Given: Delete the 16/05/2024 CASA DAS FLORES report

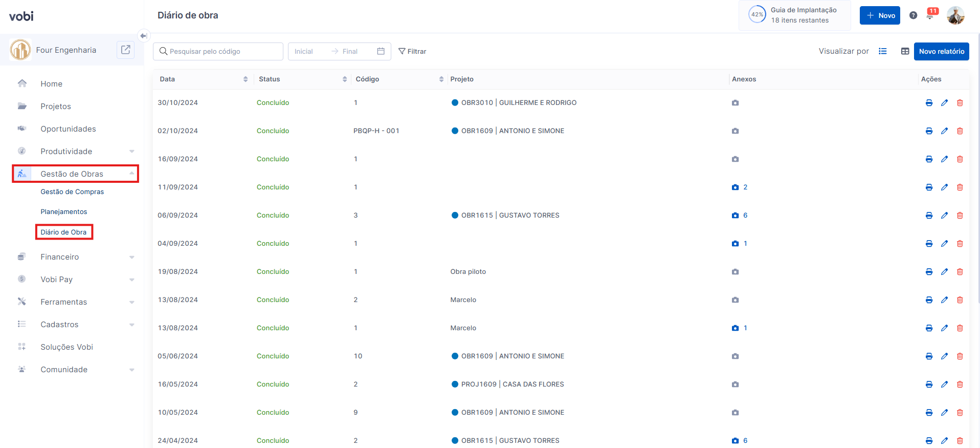Looking at the screenshot, I should pyautogui.click(x=960, y=385).
